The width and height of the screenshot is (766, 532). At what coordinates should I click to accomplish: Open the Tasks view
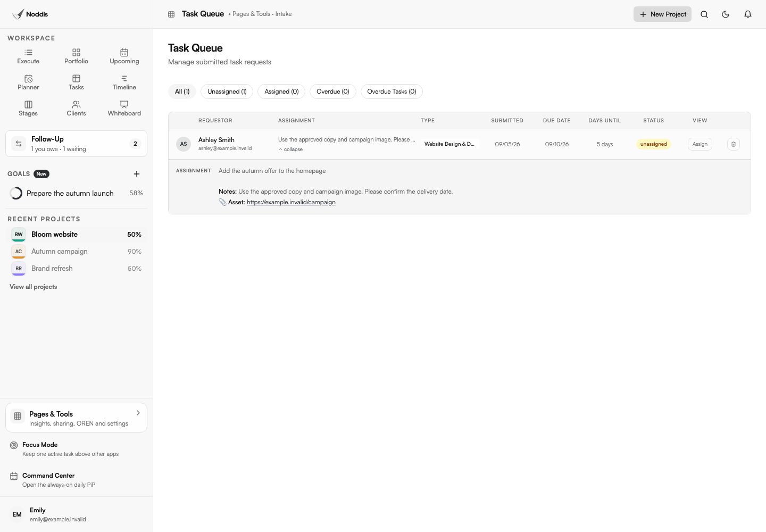pyautogui.click(x=76, y=82)
